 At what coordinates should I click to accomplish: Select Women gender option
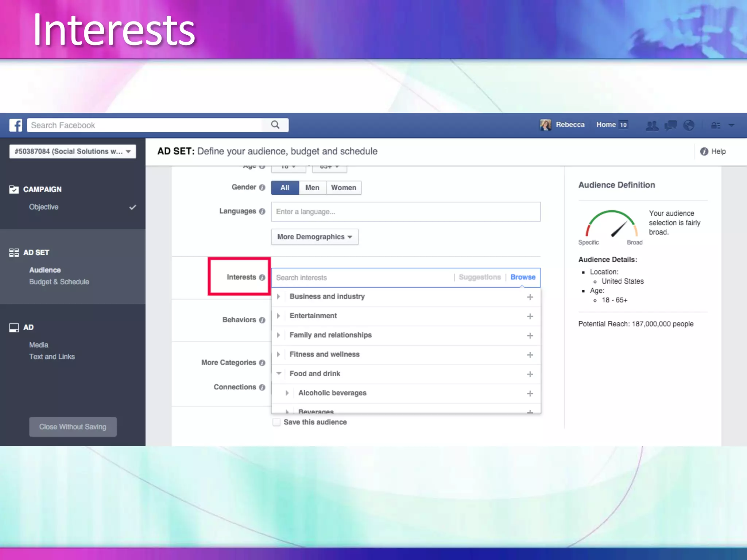pyautogui.click(x=343, y=188)
